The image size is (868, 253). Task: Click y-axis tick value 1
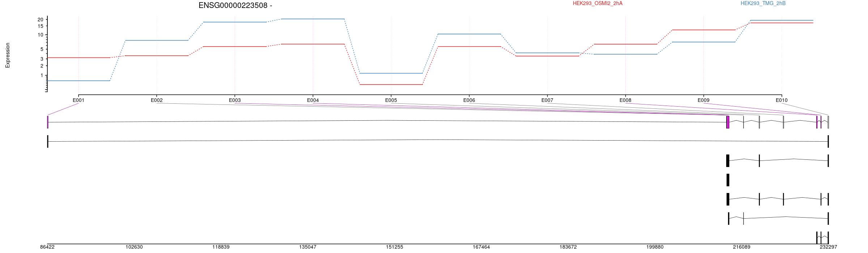point(42,75)
